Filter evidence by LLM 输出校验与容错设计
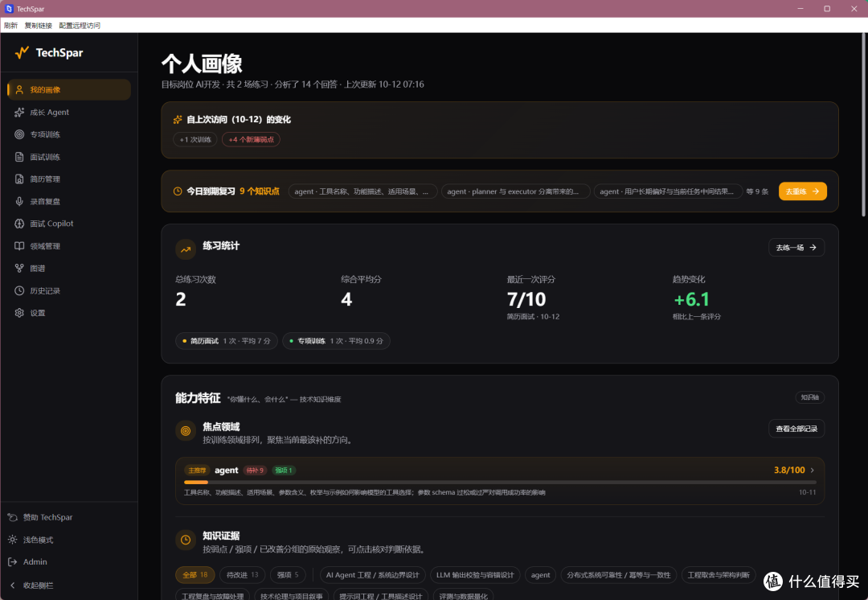Viewport: 868px width, 600px height. [475, 575]
